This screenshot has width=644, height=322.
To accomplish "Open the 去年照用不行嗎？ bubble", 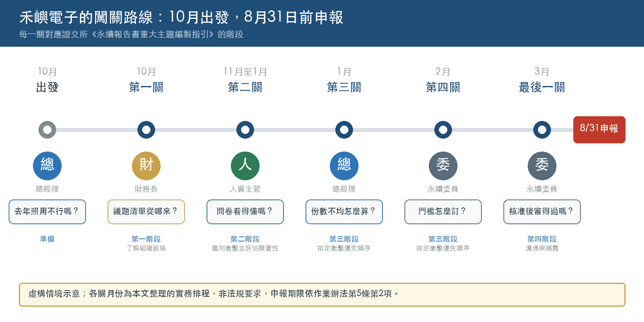I will pos(47,212).
